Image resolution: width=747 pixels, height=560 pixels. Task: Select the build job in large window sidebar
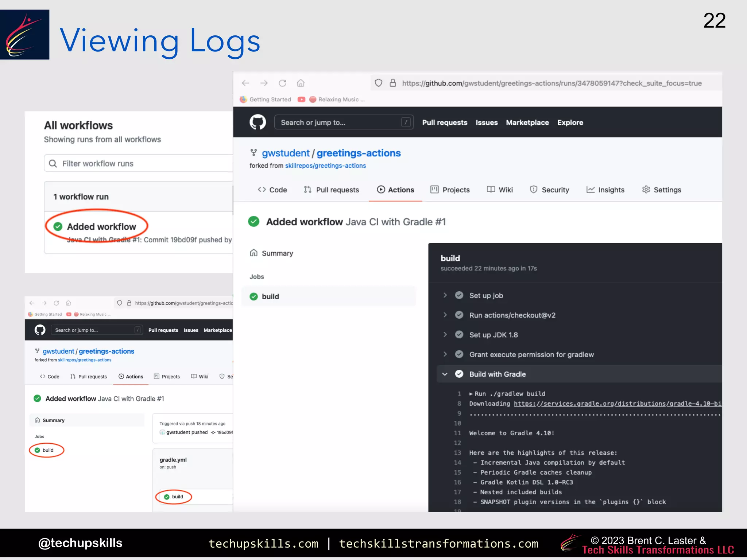pyautogui.click(x=270, y=296)
